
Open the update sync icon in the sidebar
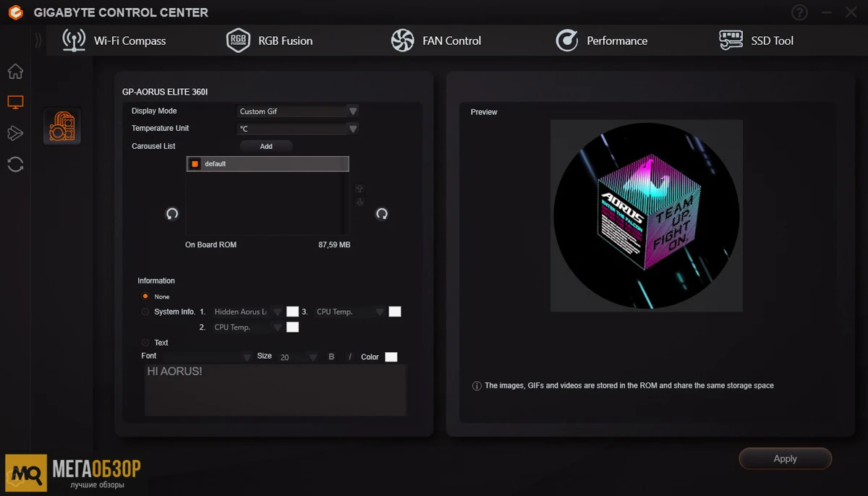(15, 164)
